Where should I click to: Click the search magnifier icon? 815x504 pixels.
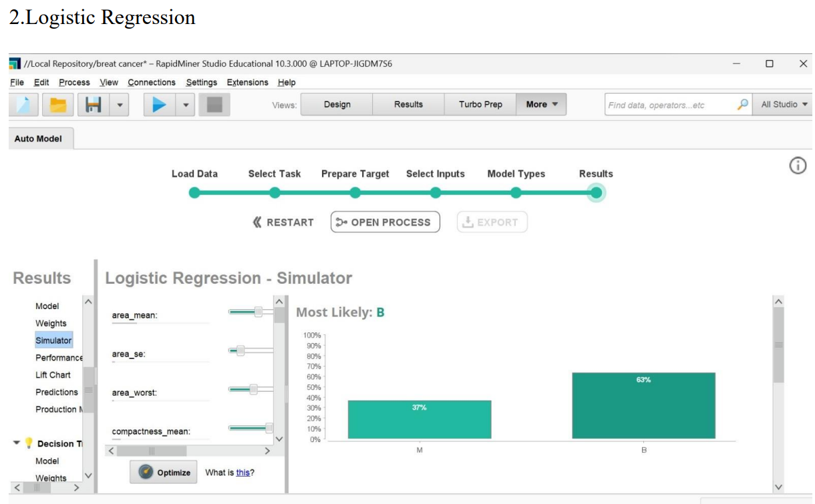742,105
